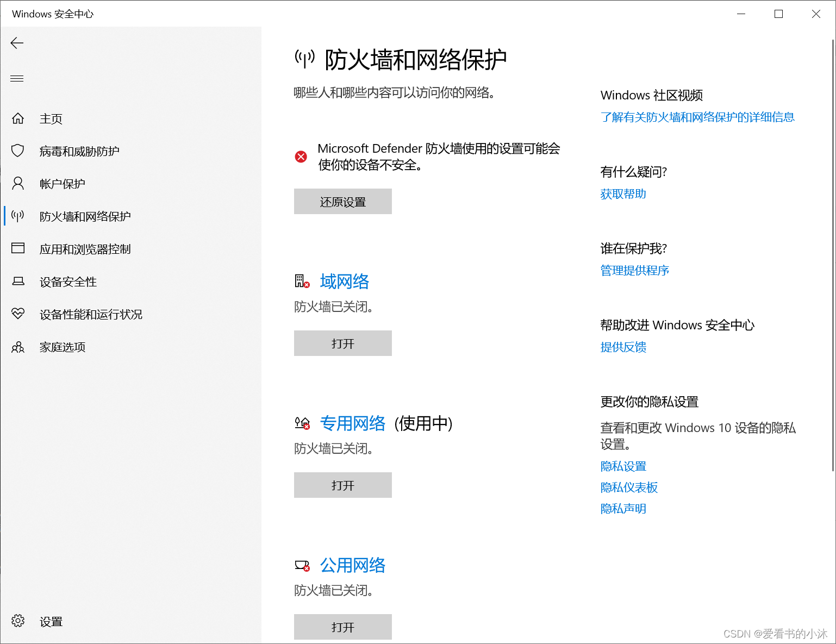
Task: Click the shield icon for 病毒和威胁防护
Action: pyautogui.click(x=18, y=151)
